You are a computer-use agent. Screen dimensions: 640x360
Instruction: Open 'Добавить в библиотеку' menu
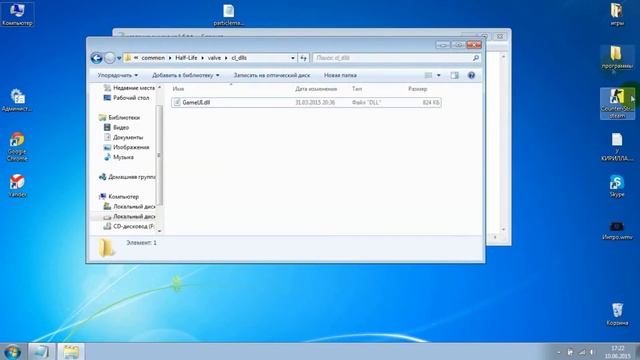pos(186,75)
